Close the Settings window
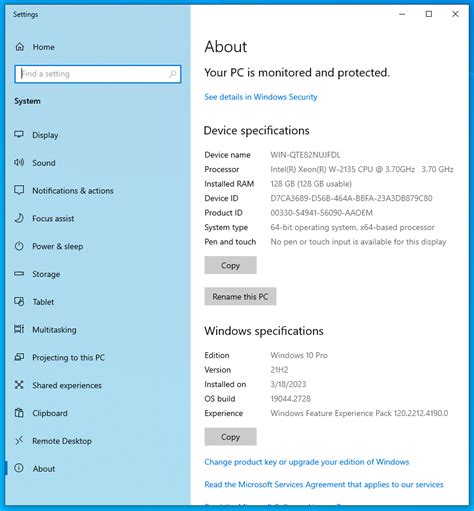 [x=455, y=14]
